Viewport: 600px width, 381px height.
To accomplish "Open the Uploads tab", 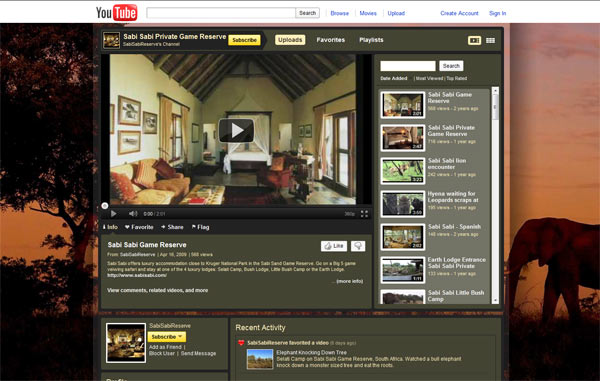I will [290, 40].
